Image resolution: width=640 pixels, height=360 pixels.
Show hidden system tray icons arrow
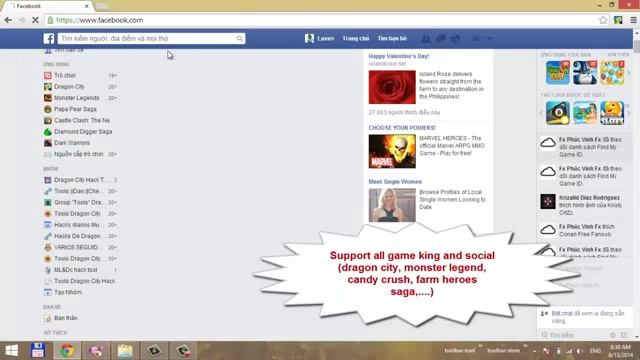coord(535,351)
